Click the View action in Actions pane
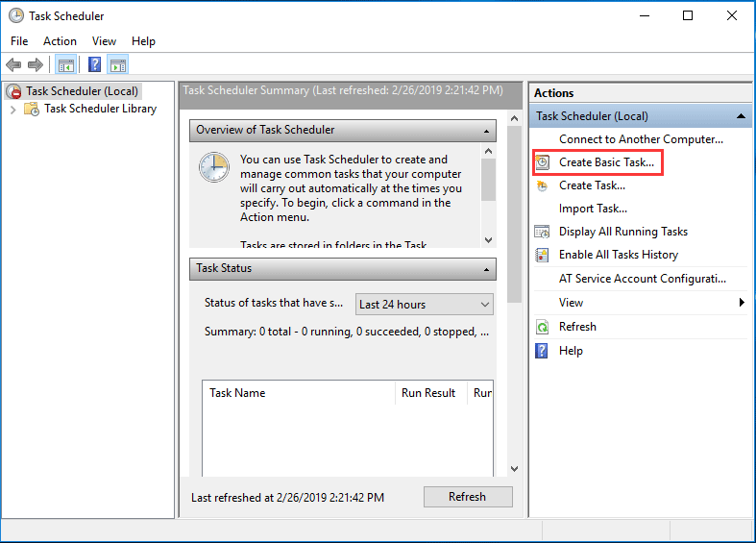The width and height of the screenshot is (756, 543). (571, 303)
